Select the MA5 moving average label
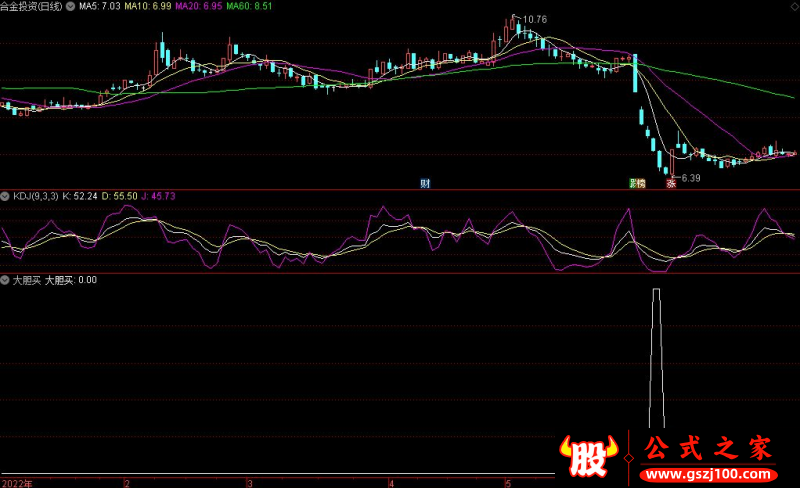The image size is (800, 488). pos(99,6)
